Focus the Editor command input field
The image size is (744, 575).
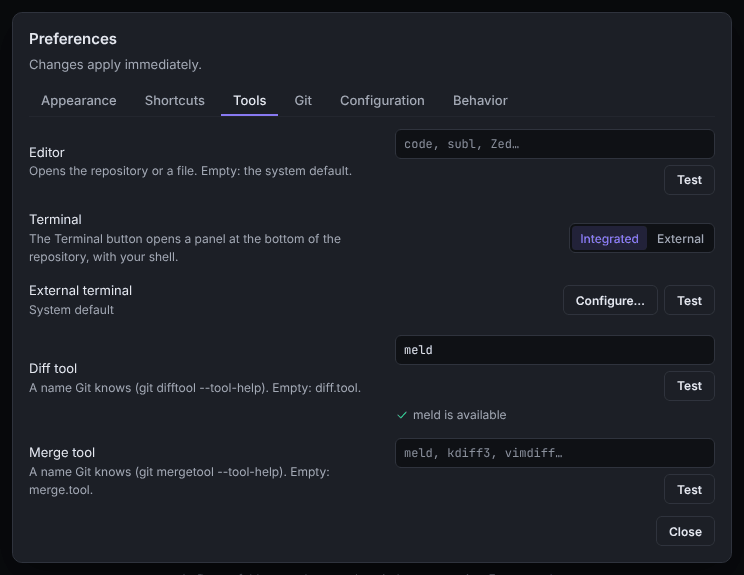[555, 144]
